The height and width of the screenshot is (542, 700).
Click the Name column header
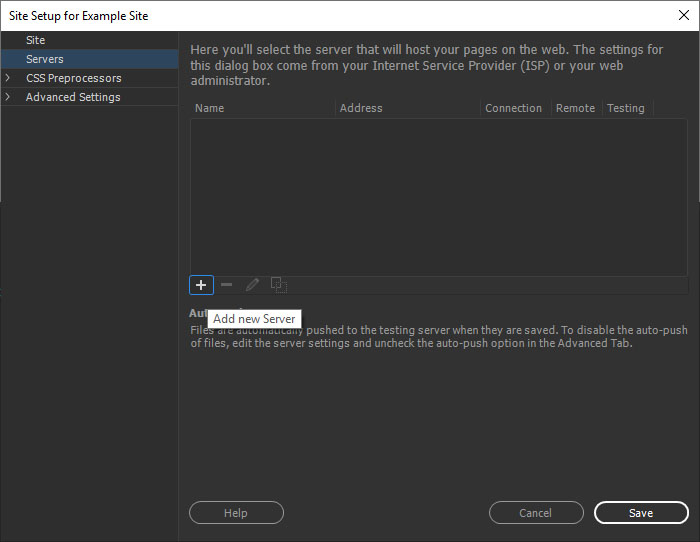[210, 108]
